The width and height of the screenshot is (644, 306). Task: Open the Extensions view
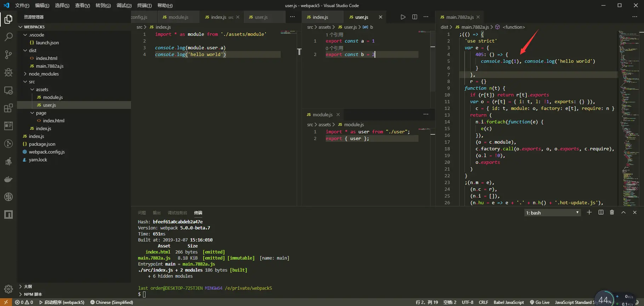pos(8,108)
